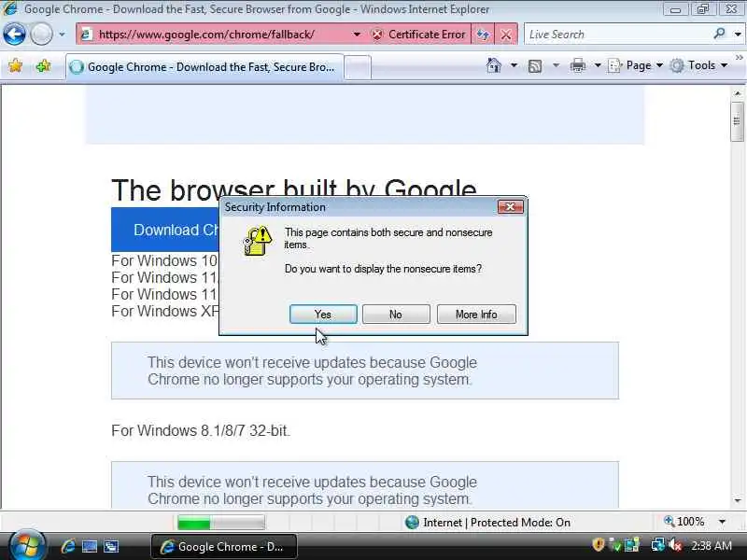
Task: Click the 'For Windows 8.1/8/7 32-bit' text
Action: 201,430
